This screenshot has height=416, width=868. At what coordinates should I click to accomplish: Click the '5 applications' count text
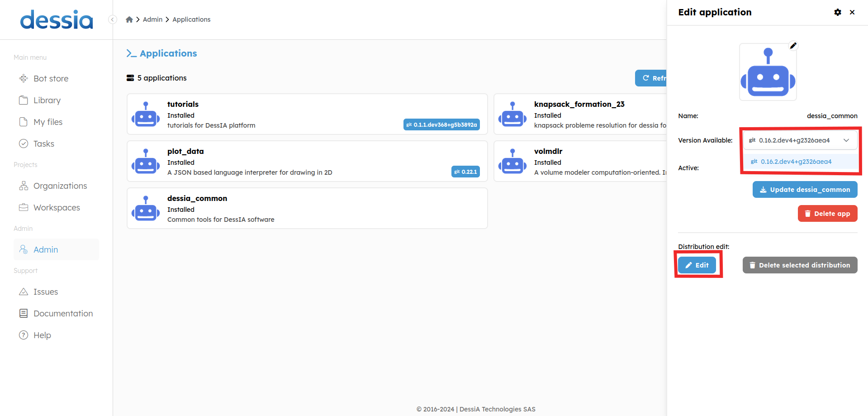pyautogui.click(x=162, y=78)
